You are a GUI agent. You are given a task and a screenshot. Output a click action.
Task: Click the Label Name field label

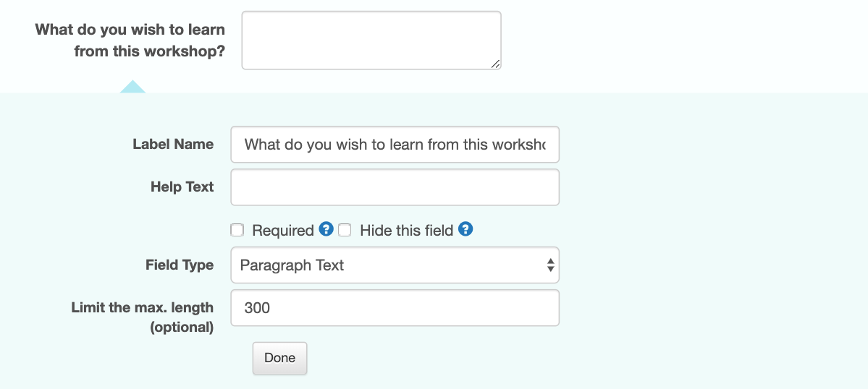pos(173,144)
